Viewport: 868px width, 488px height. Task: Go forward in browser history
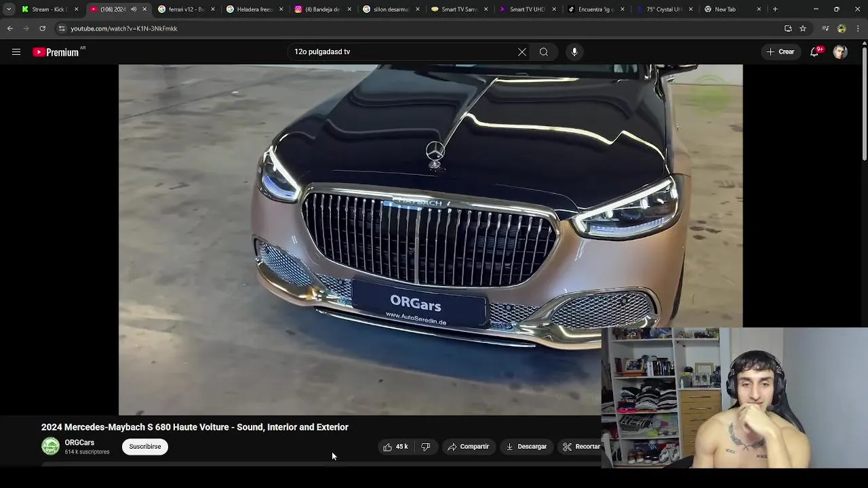[26, 28]
